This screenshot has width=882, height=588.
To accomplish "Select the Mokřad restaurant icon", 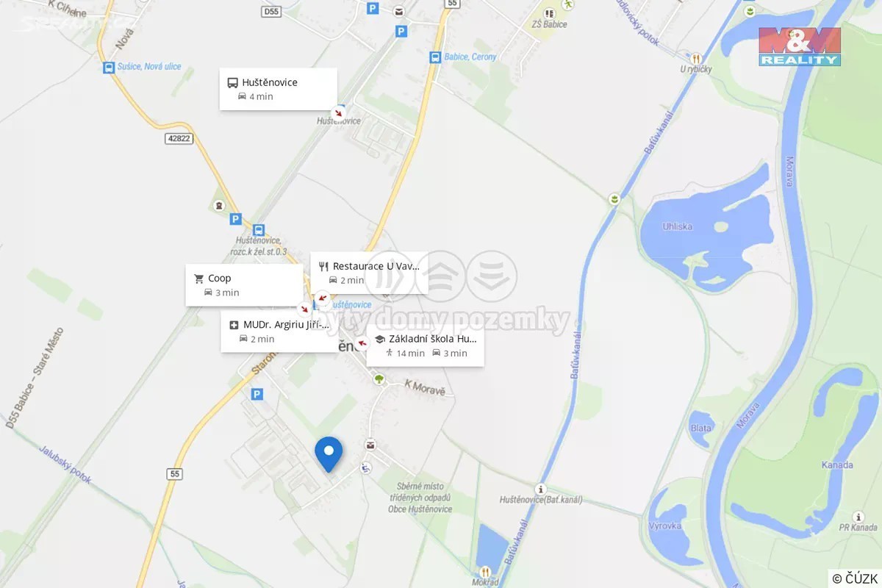I will point(485,572).
